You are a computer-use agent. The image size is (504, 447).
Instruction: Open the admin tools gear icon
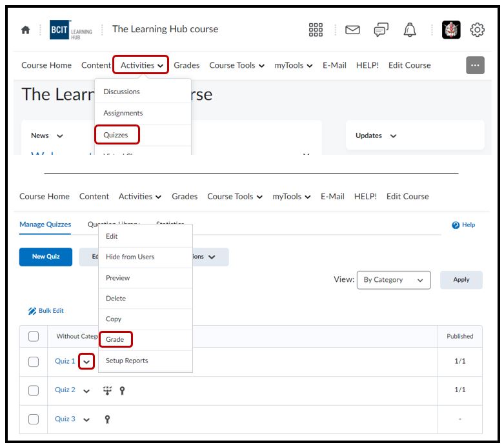[478, 30]
